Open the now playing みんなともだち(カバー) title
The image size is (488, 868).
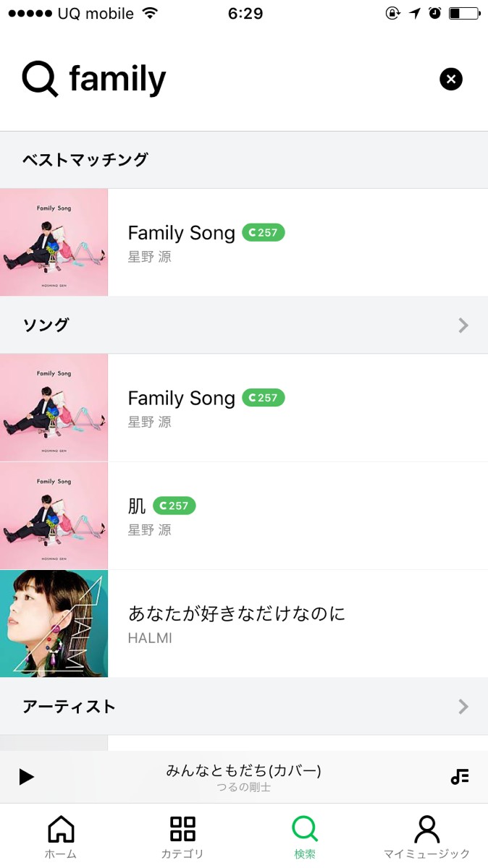click(x=243, y=771)
